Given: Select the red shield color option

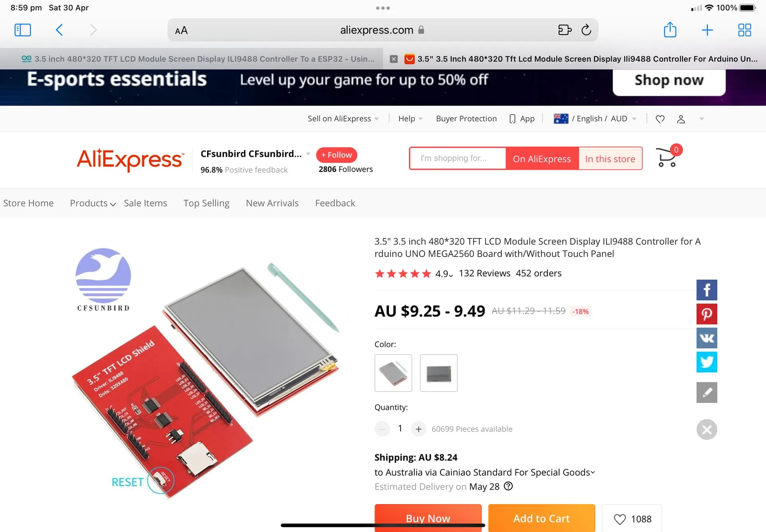Looking at the screenshot, I should click(x=393, y=373).
